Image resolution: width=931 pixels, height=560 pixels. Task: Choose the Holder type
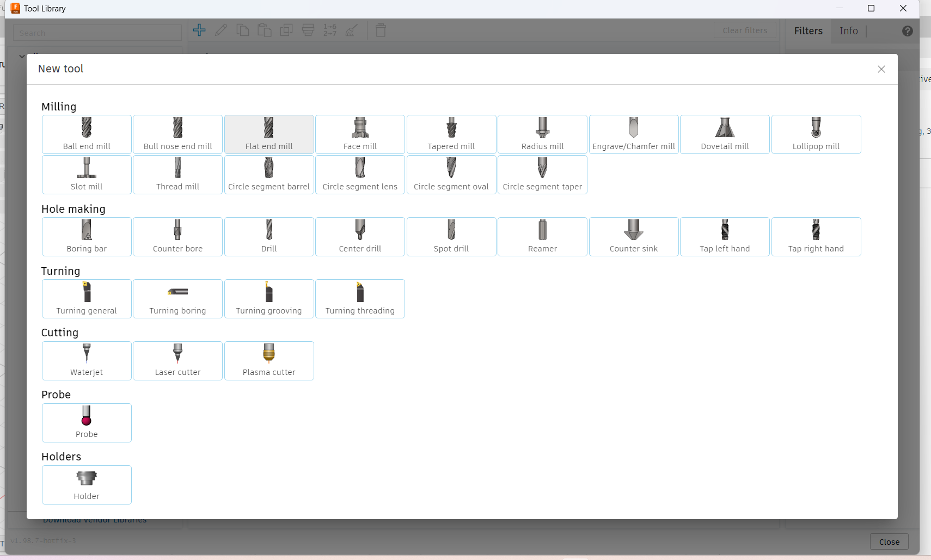coord(87,485)
